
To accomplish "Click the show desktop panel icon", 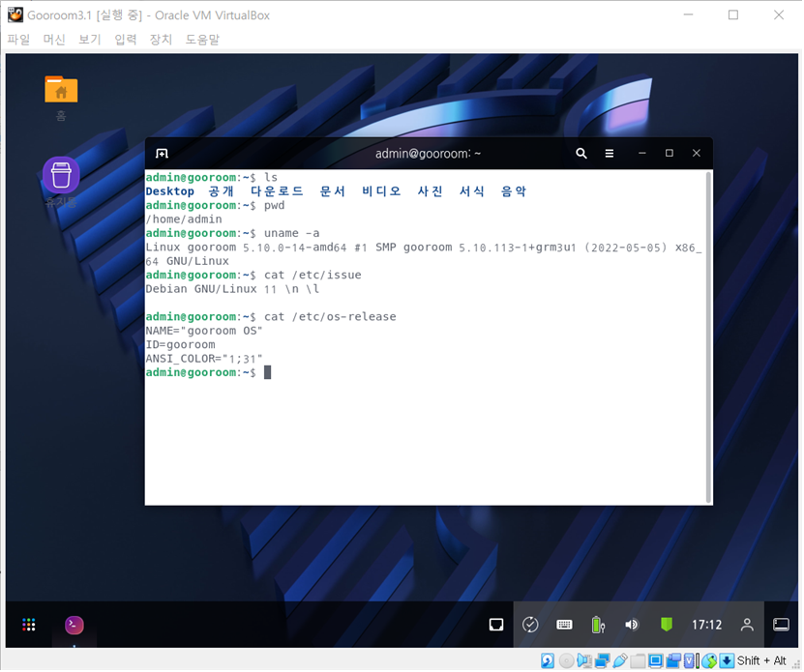I will click(783, 626).
